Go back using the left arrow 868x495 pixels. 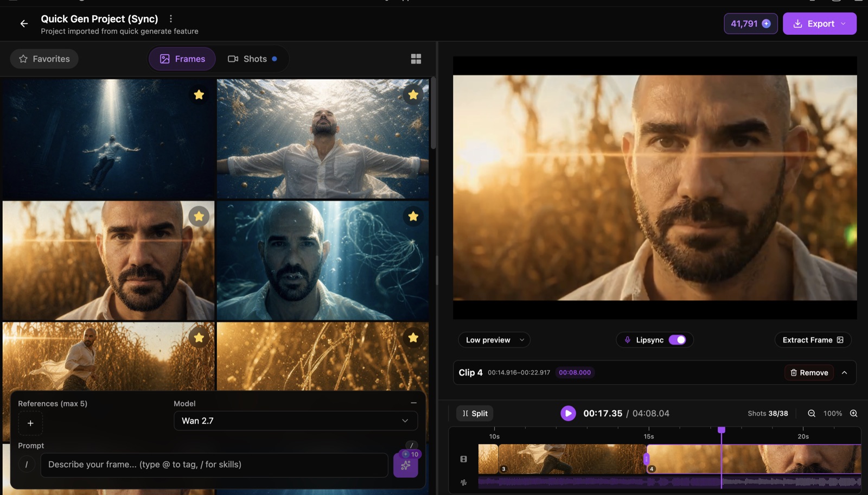tap(24, 23)
